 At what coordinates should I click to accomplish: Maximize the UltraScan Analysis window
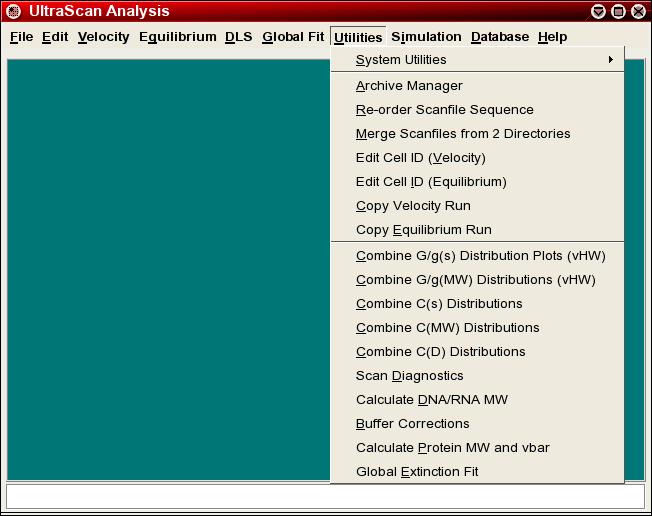(618, 12)
